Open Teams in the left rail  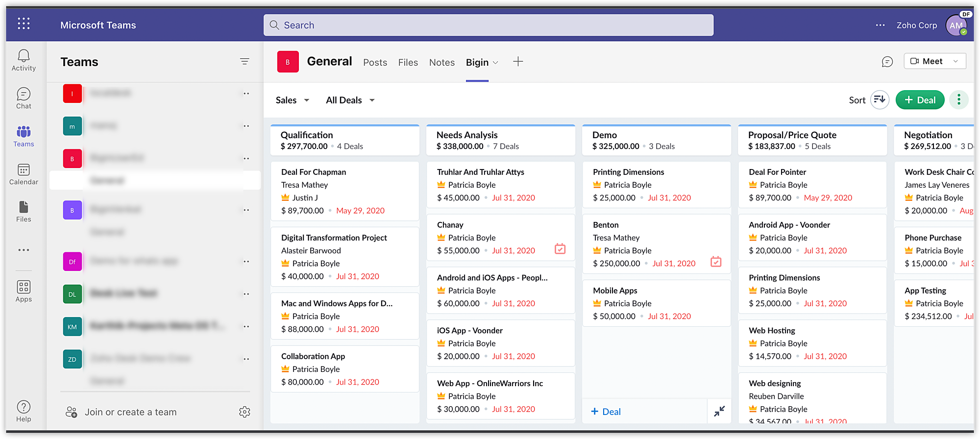click(24, 137)
